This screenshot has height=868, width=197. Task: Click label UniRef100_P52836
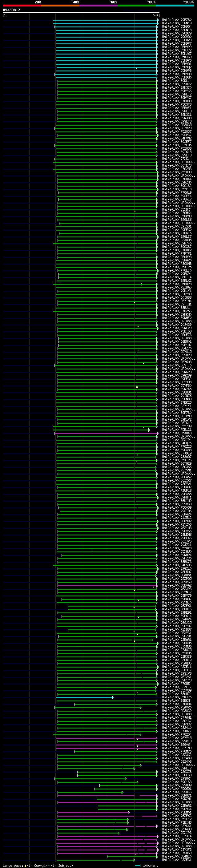click(177, 149)
